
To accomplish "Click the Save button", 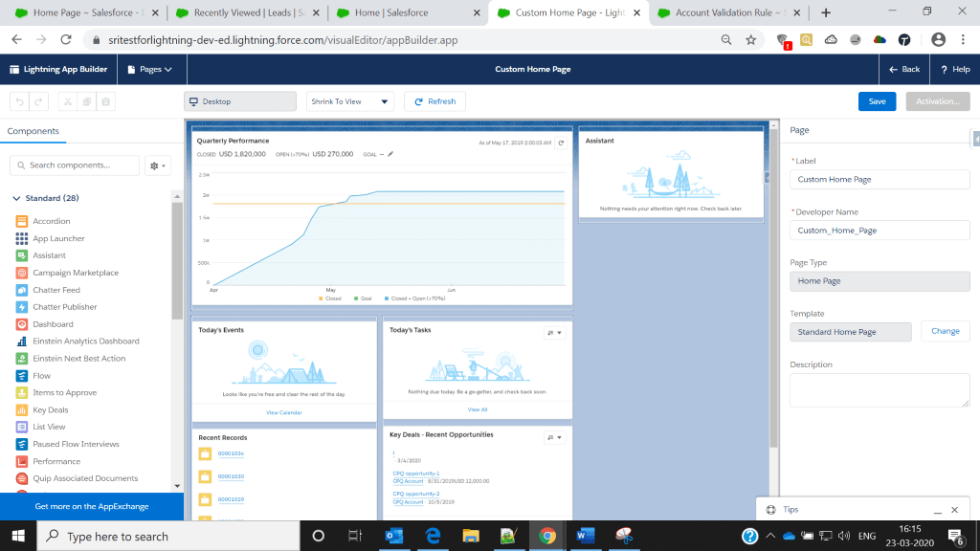I will point(877,101).
